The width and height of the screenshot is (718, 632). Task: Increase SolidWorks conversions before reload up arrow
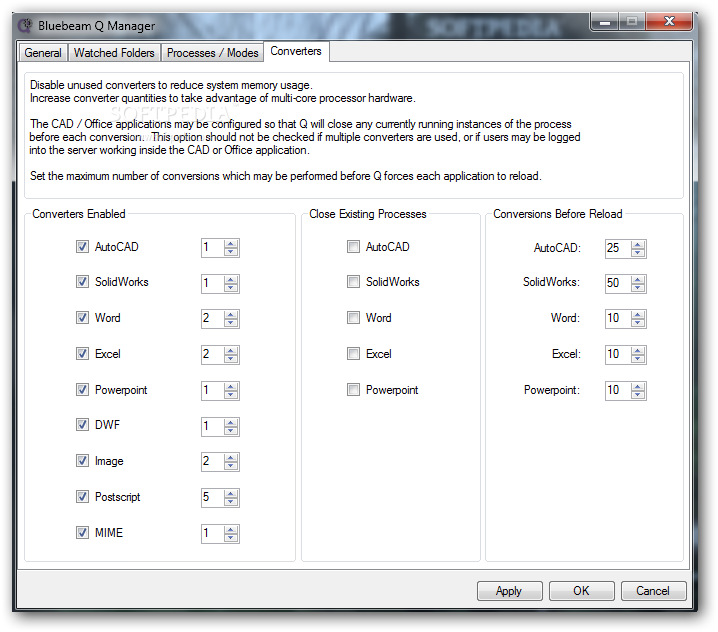click(637, 279)
